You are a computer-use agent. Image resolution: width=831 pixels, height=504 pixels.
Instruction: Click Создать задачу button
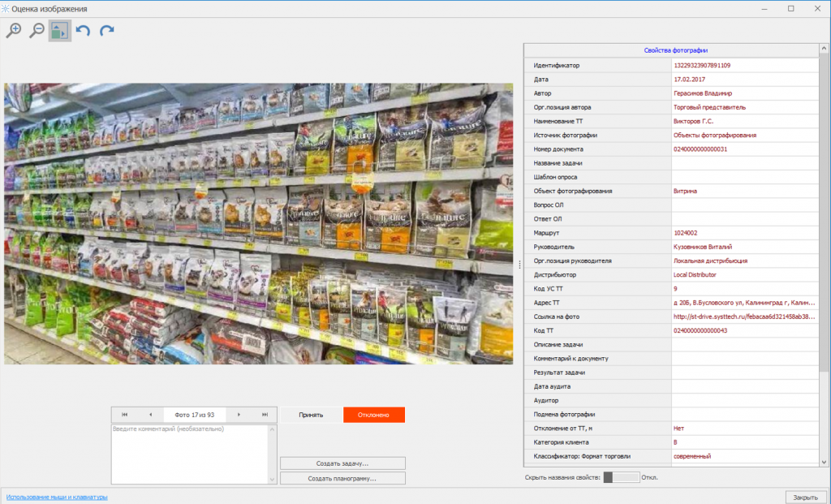(342, 463)
